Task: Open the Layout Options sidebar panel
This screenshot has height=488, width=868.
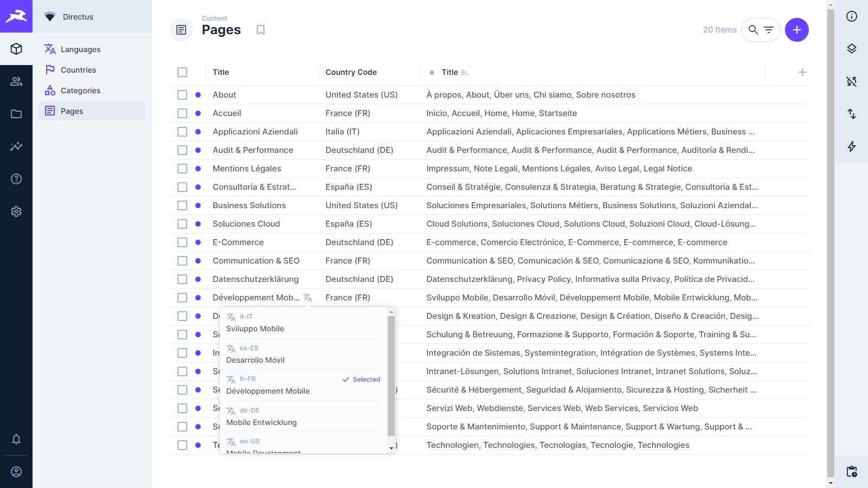Action: 852,49
